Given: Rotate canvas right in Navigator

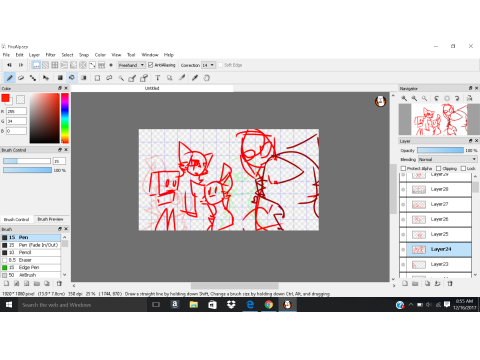Looking at the screenshot, I should pos(457,98).
